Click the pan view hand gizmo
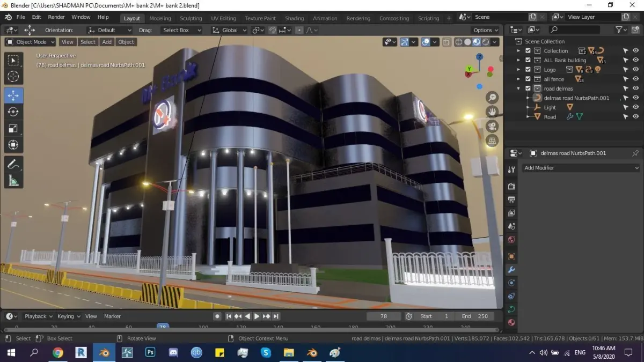The image size is (644, 362). [492, 112]
